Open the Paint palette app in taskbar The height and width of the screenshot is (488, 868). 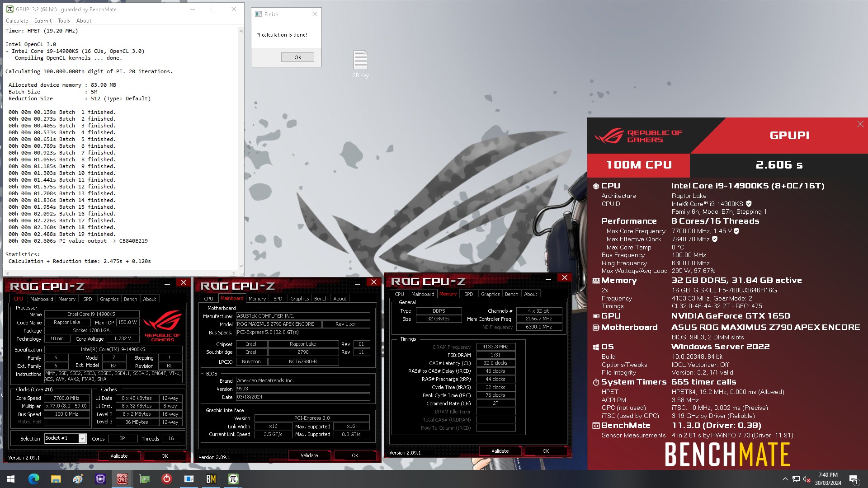point(78,479)
